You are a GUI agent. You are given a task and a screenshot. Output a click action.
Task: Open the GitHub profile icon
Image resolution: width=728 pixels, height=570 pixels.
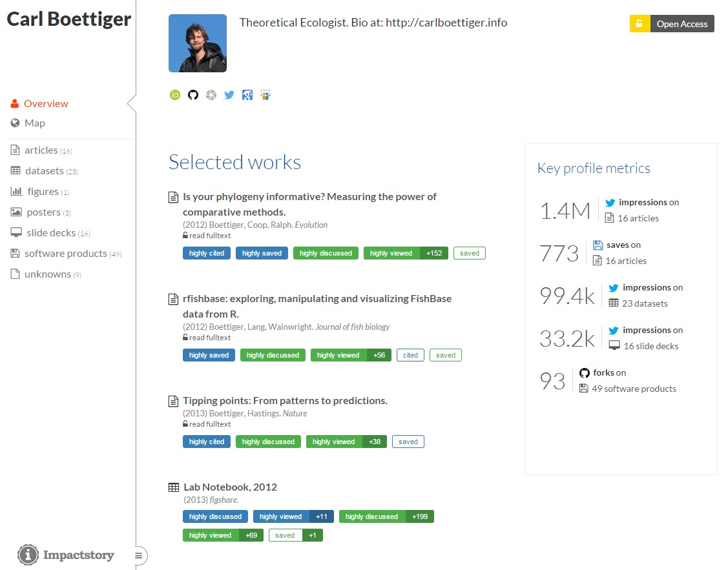coord(193,95)
